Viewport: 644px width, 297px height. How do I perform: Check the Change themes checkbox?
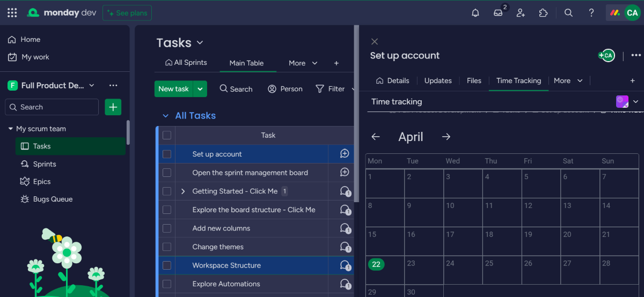pyautogui.click(x=167, y=247)
